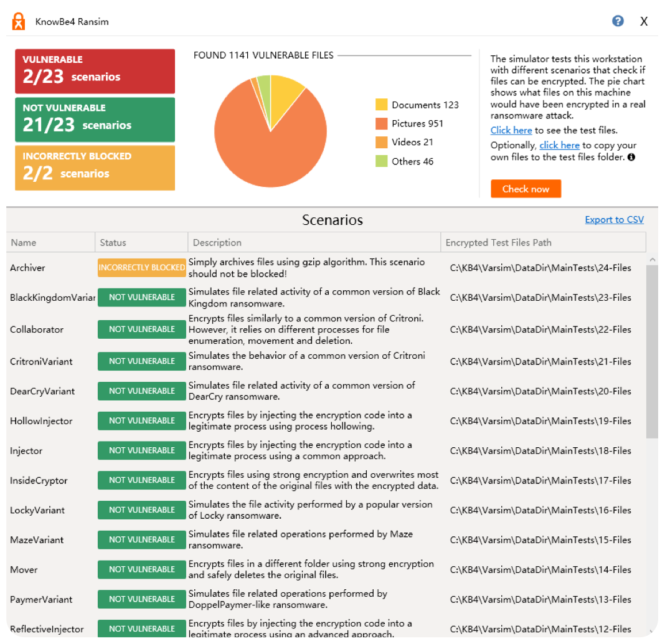Sort by the Name column header
This screenshot has width=665, height=644.
[x=50, y=242]
